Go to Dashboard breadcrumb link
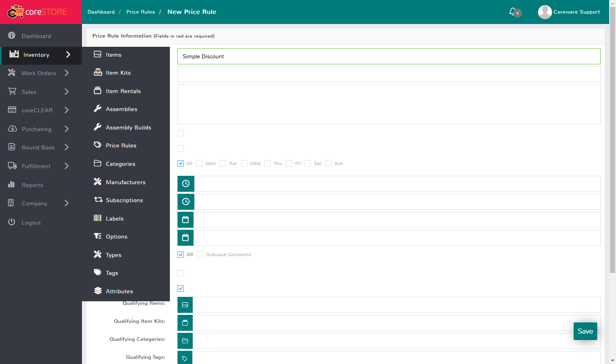 101,12
